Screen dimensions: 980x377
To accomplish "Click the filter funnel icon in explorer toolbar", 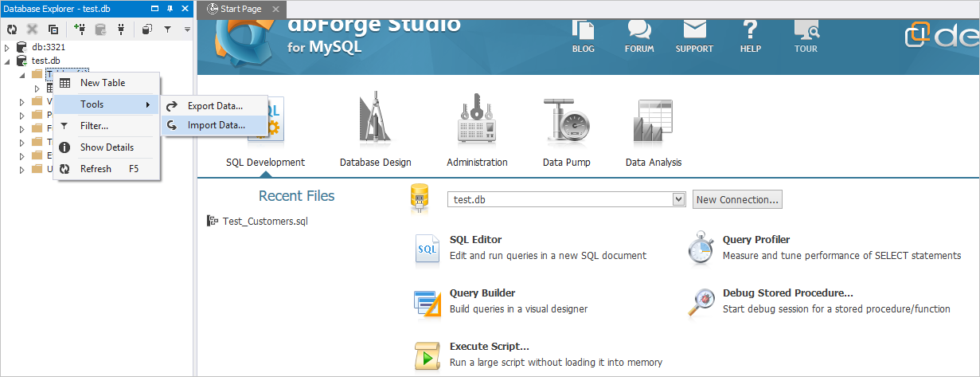I will click(167, 29).
